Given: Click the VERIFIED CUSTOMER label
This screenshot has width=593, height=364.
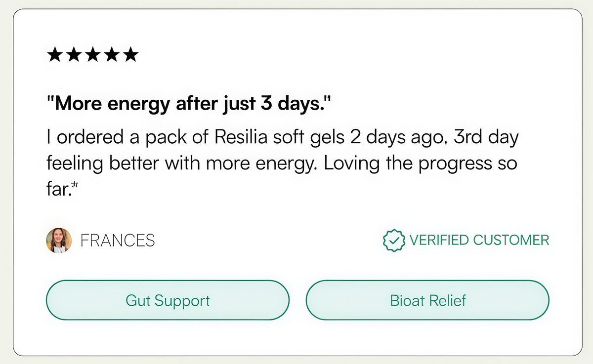Looking at the screenshot, I should click(479, 241).
